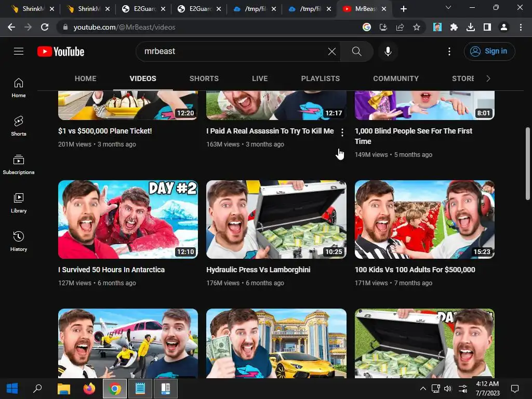The height and width of the screenshot is (399, 532).
Task: Clear the mrbeast search text
Action: coord(332,51)
